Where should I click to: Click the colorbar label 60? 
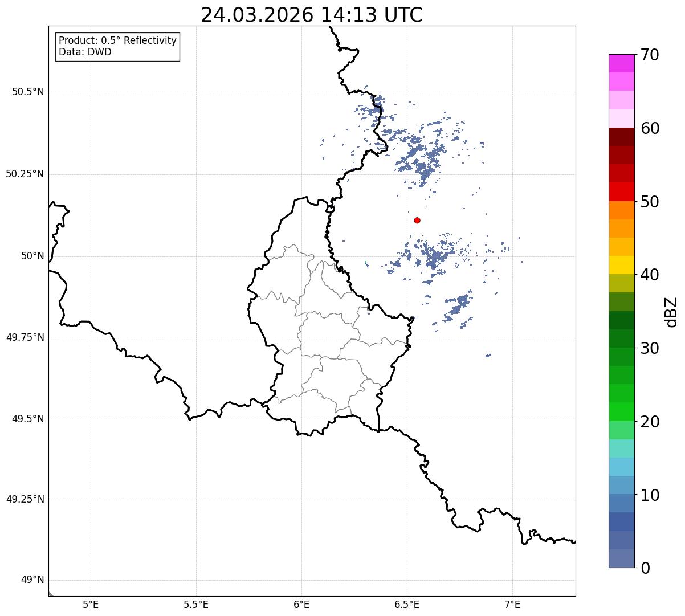(x=650, y=128)
